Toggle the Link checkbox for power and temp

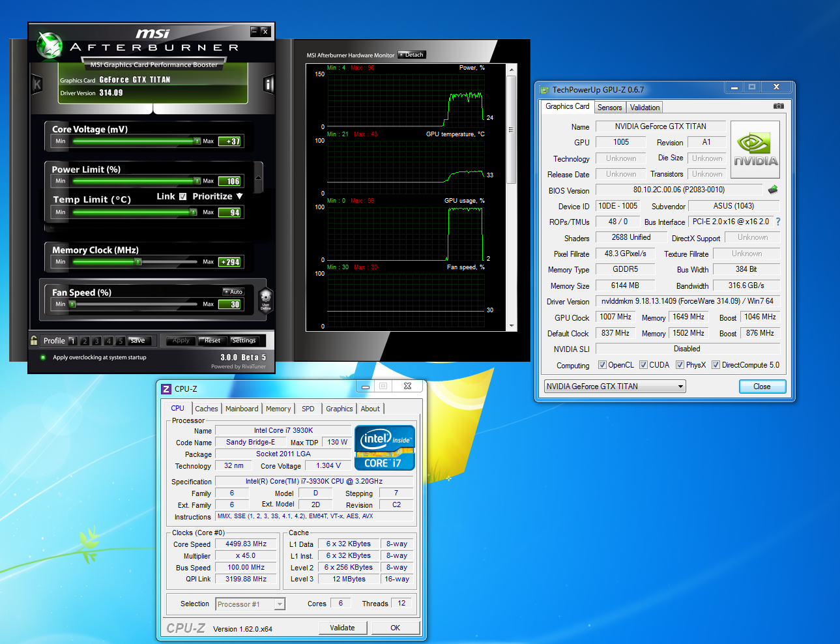point(182,196)
